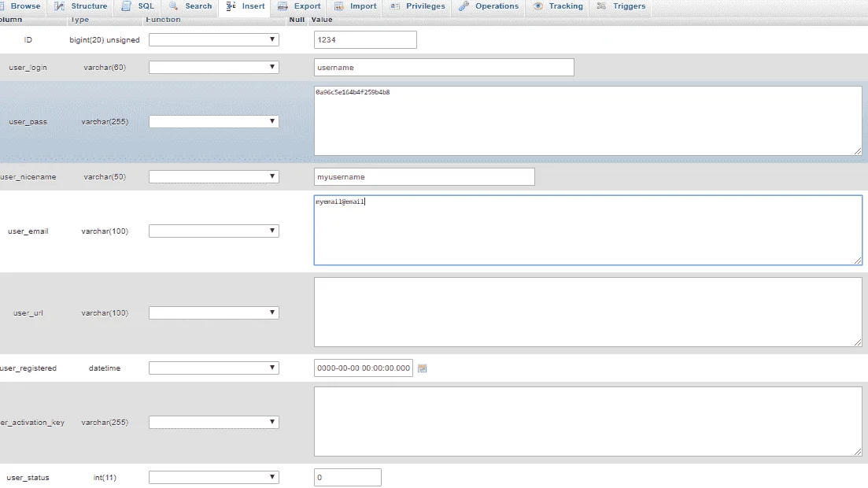Click the Import tab icon
The width and height of the screenshot is (868, 488).
(x=339, y=6)
